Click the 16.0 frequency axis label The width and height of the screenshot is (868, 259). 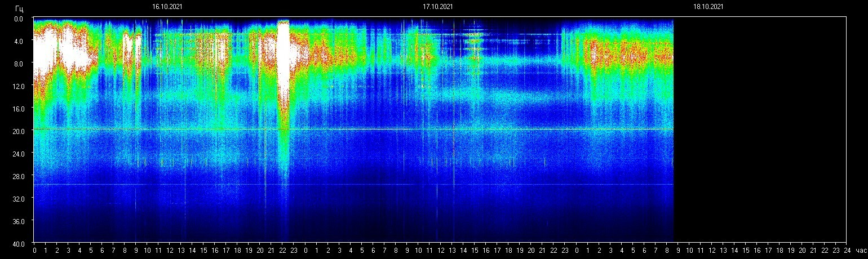click(x=17, y=109)
